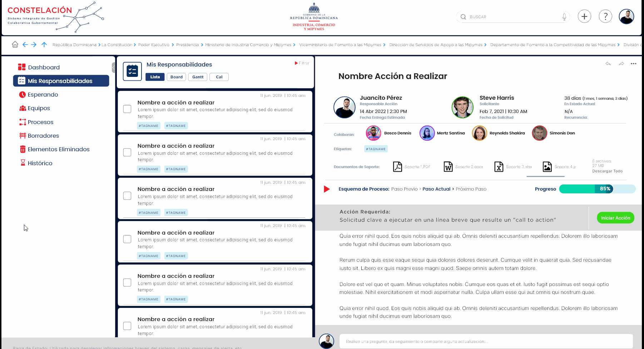Open the Soporte 1.PDF document icon
644x349 pixels.
tap(397, 167)
